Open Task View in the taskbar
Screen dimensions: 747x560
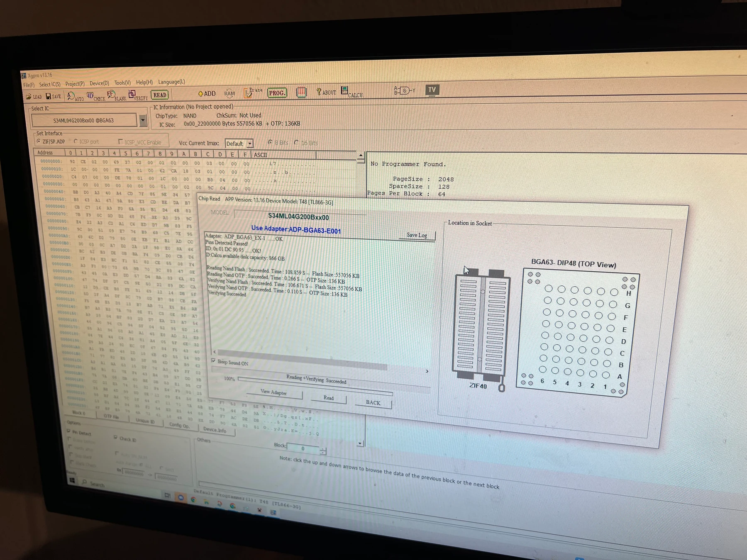168,495
